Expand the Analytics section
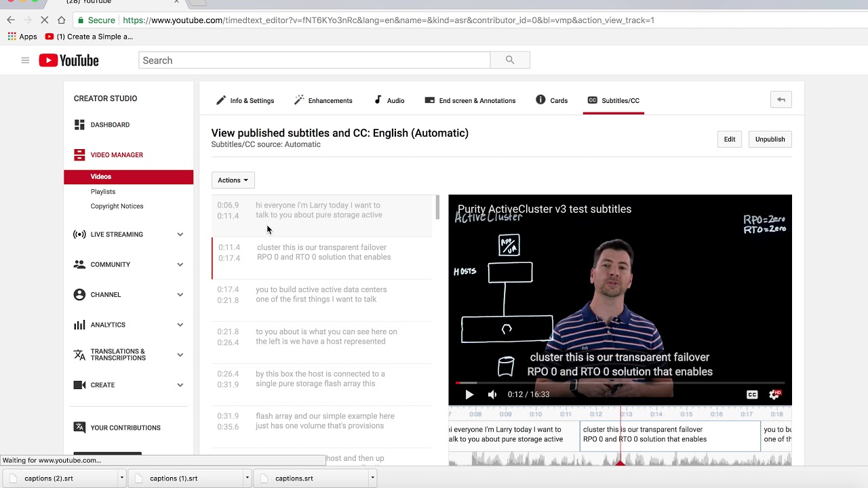The width and height of the screenshot is (868, 488). tap(180, 325)
